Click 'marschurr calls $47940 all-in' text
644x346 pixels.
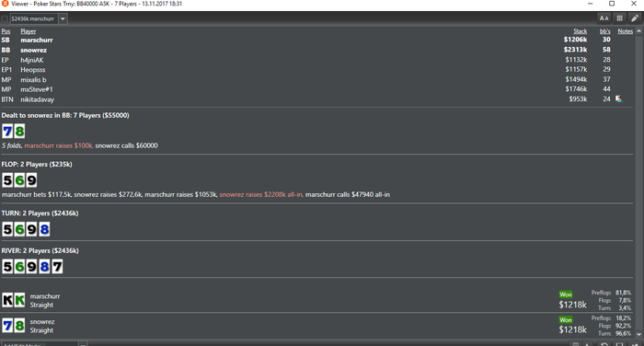348,194
